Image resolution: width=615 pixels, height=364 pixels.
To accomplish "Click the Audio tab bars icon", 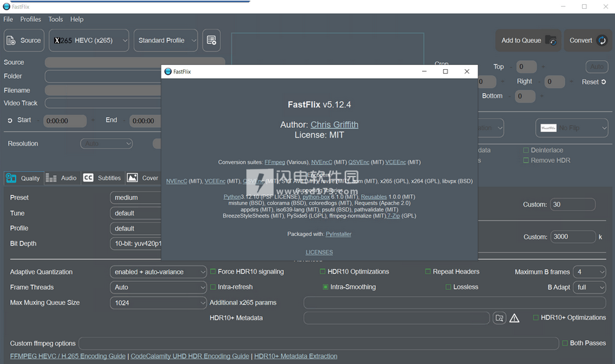I will click(x=51, y=178).
